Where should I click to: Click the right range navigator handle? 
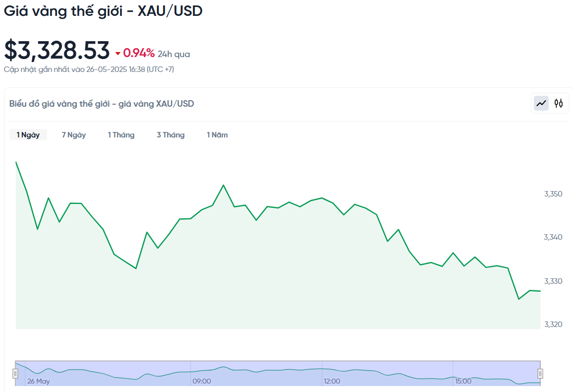tap(540, 373)
